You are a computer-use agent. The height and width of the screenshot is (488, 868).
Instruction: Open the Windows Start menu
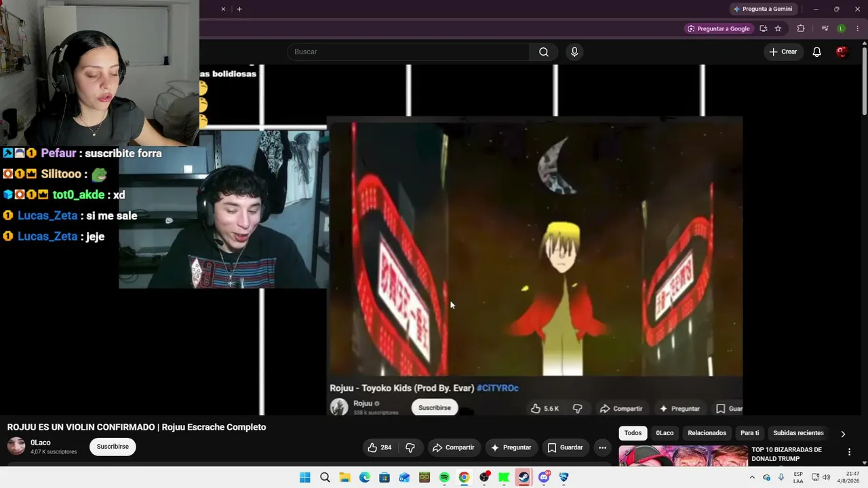pos(305,477)
